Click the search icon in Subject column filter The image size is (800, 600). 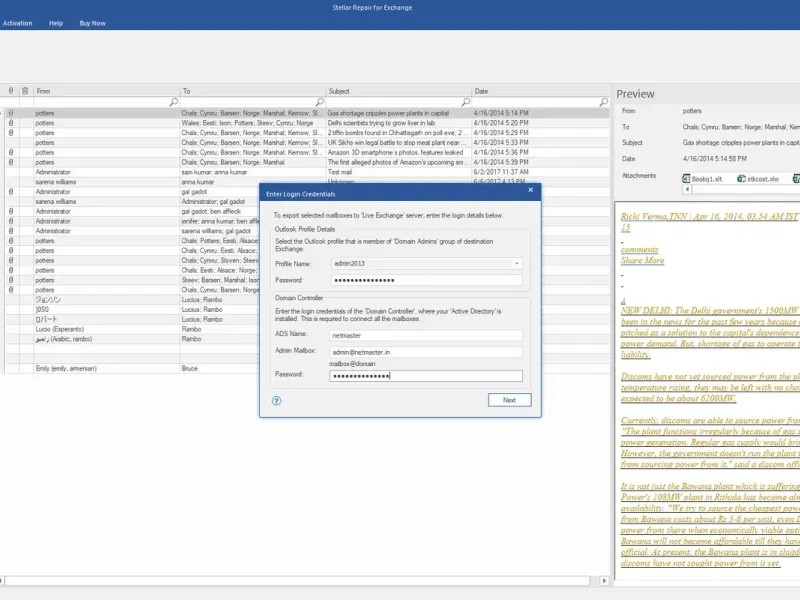tap(465, 102)
